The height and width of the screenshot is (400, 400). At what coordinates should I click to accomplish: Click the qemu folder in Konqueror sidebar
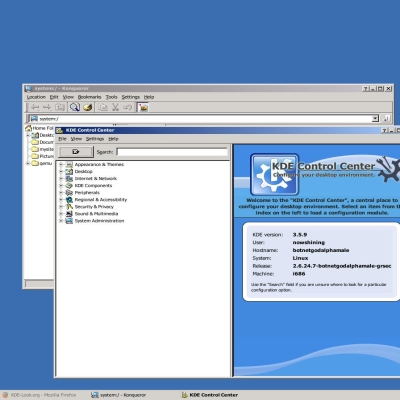pos(35,163)
